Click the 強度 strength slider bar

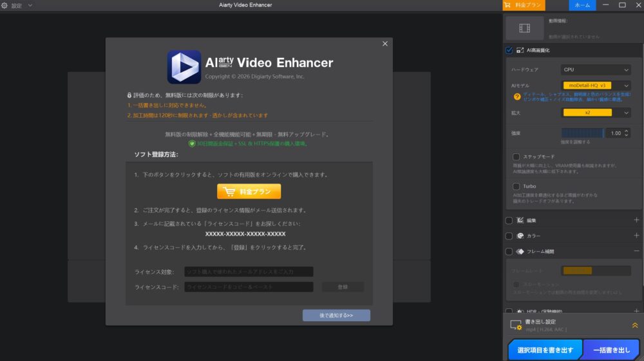point(582,133)
